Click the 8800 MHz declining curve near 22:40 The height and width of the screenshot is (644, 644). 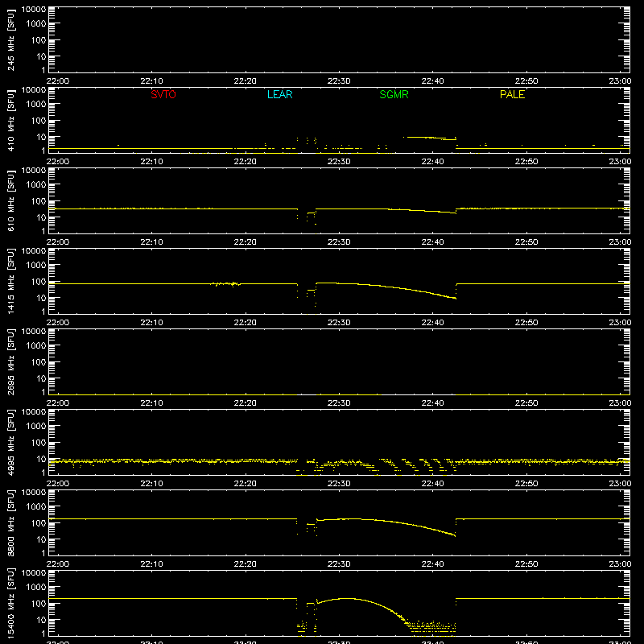[x=432, y=529]
